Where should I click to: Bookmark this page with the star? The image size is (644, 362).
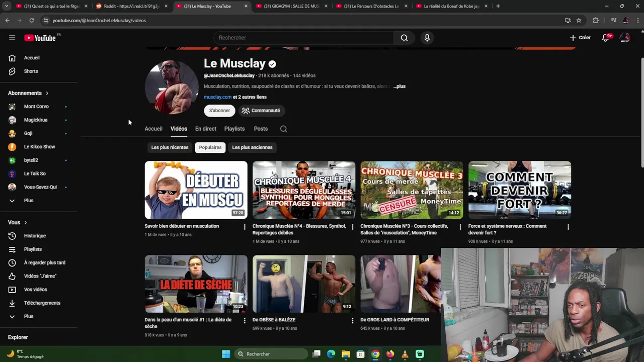579,20
